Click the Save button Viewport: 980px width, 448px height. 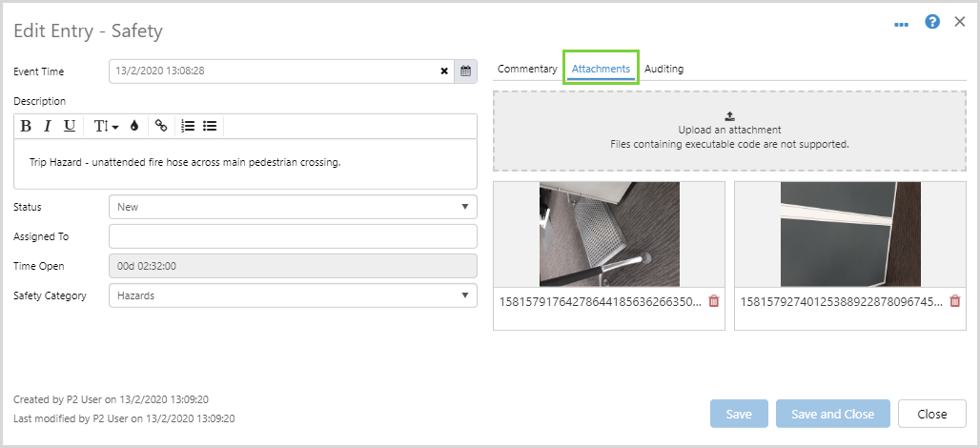(739, 414)
